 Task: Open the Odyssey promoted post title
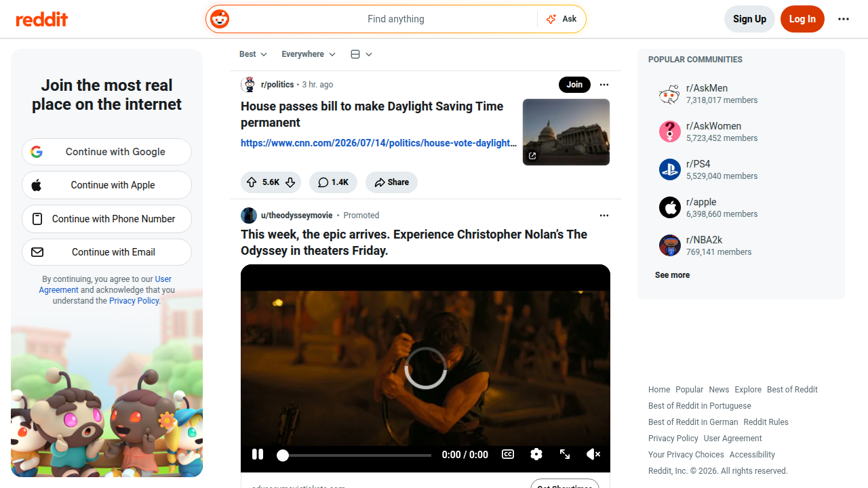pos(414,243)
